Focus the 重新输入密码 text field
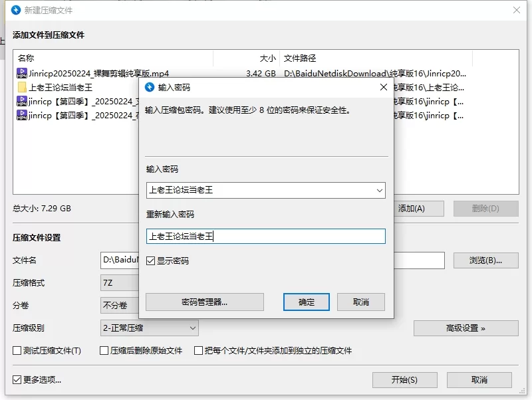The image size is (532, 400). click(x=266, y=237)
